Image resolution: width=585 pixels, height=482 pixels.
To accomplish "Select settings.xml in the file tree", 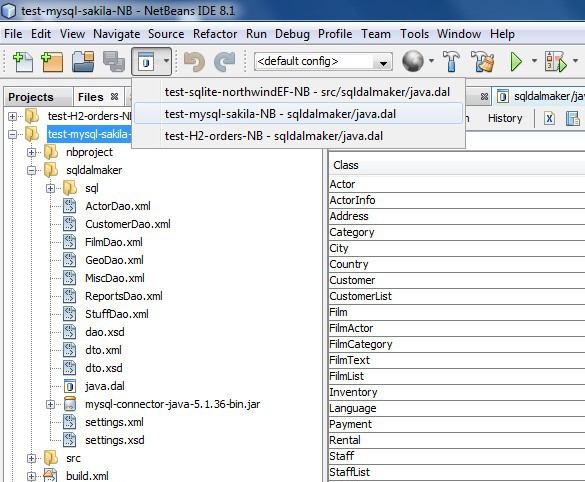I will [x=114, y=422].
